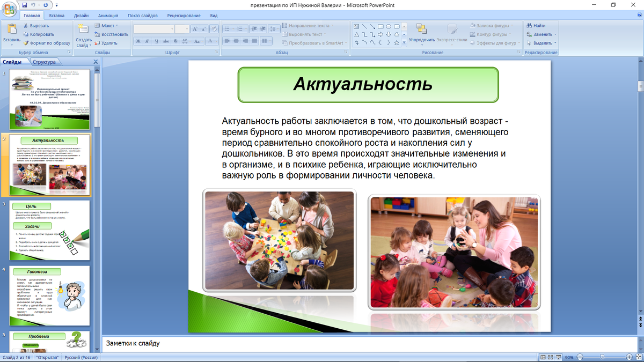Toggle text shadow S formatting
The height and width of the screenshot is (362, 644).
point(174,41)
